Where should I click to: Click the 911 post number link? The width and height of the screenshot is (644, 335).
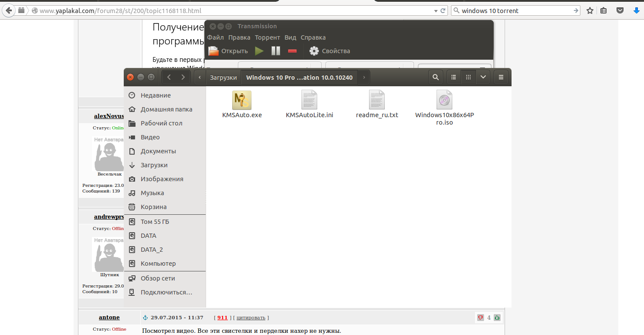coord(222,318)
